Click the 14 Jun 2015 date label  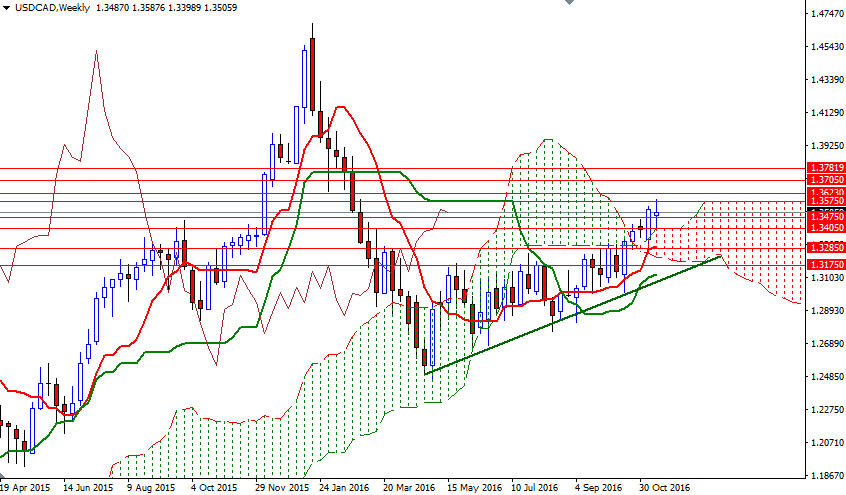pos(88,487)
